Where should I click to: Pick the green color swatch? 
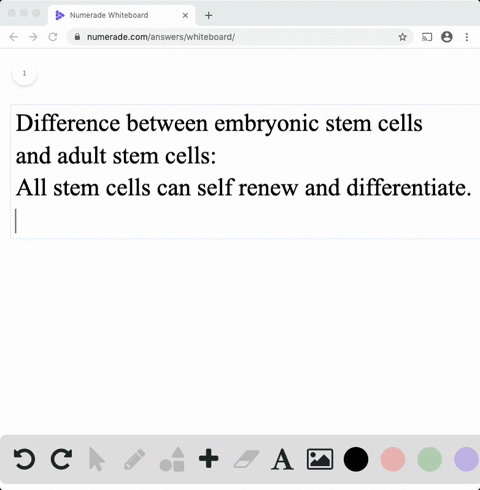point(430,459)
